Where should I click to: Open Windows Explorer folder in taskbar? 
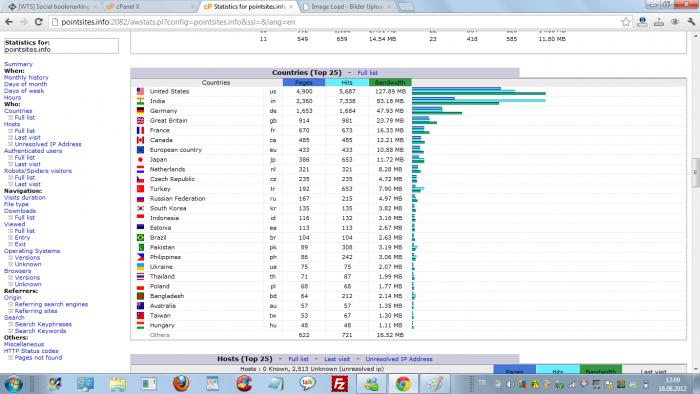point(117,384)
